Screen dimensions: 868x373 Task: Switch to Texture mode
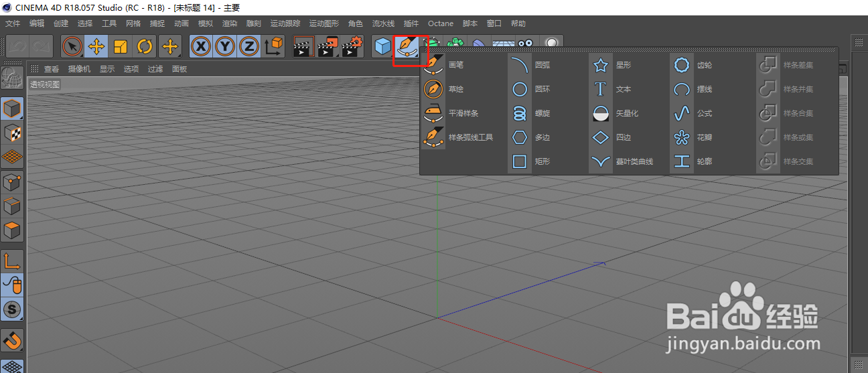(x=13, y=133)
